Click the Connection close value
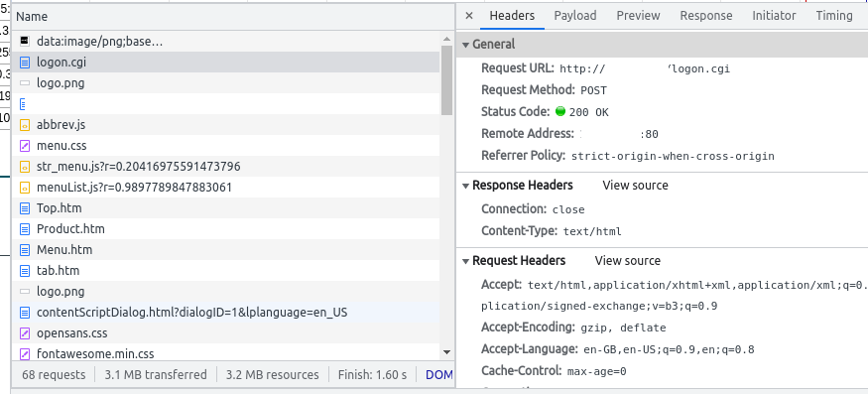The height and width of the screenshot is (394, 868). point(568,210)
